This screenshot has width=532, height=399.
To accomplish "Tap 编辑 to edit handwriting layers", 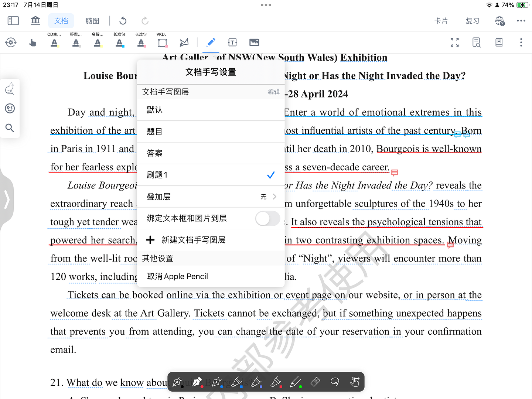I will (x=274, y=92).
